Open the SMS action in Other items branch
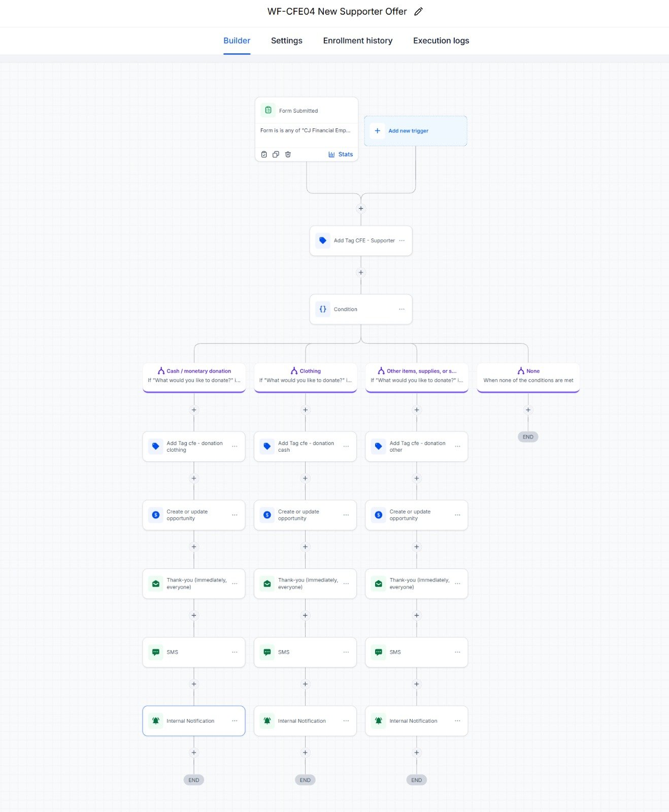Viewport: 669px width, 812px height. pos(417,652)
